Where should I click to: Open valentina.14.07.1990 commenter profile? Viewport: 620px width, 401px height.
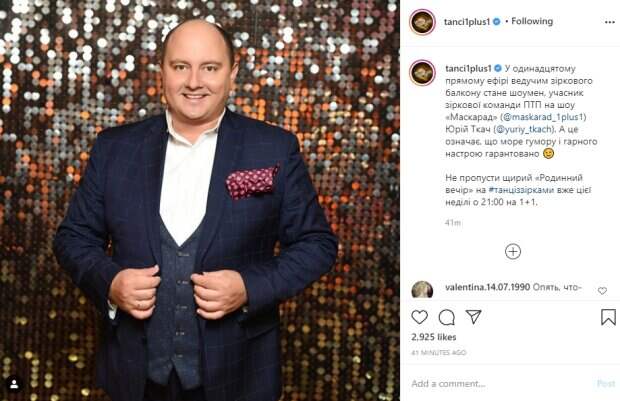coord(488,287)
